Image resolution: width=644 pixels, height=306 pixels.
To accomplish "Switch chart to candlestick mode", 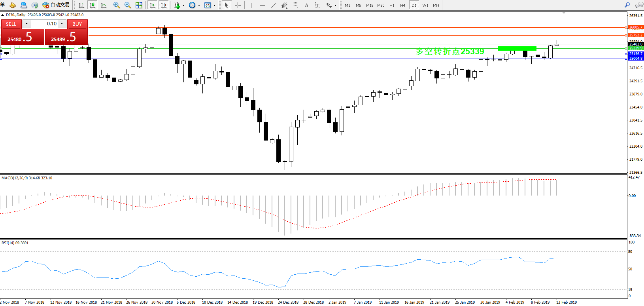I will click(x=93, y=5).
